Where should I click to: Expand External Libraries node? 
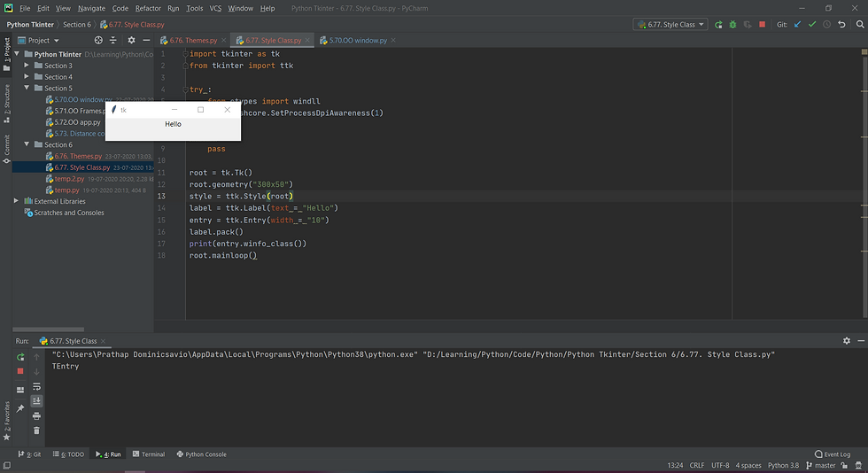(x=16, y=201)
